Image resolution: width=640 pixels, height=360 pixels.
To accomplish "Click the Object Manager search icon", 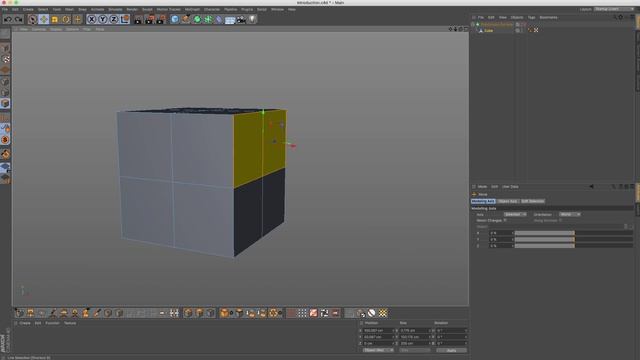I will (615, 18).
